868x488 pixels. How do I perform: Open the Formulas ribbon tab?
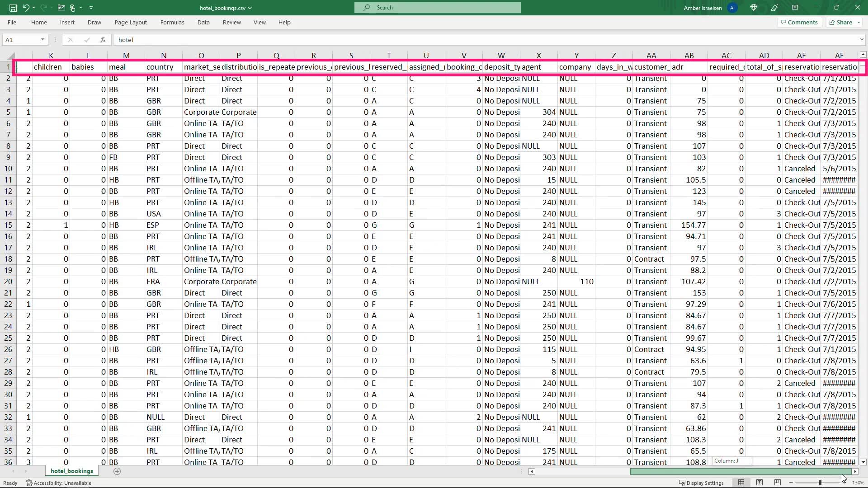[172, 22]
